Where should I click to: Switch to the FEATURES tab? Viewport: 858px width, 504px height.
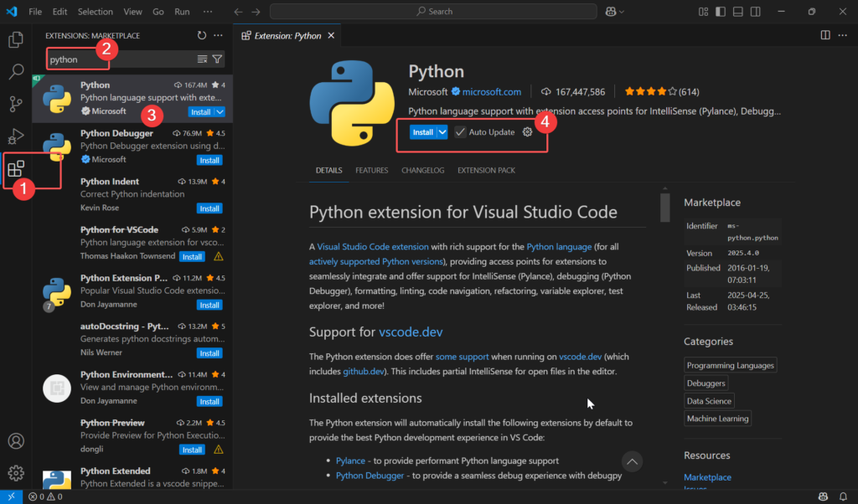pos(371,171)
